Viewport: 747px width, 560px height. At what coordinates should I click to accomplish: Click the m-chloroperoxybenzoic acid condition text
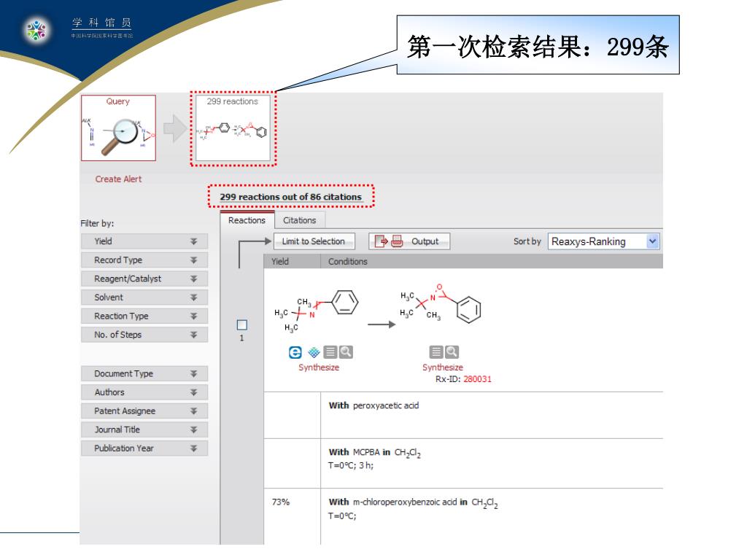(404, 502)
